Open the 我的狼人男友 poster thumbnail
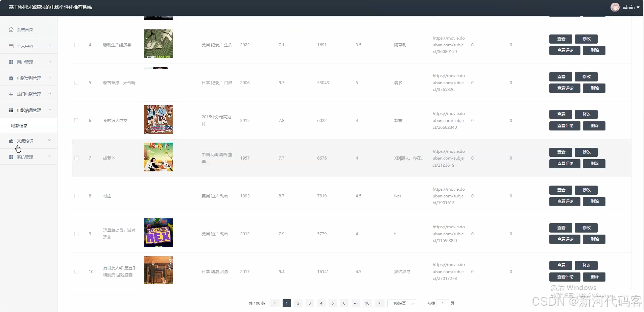Viewport: 644px width, 312px height. [x=159, y=119]
